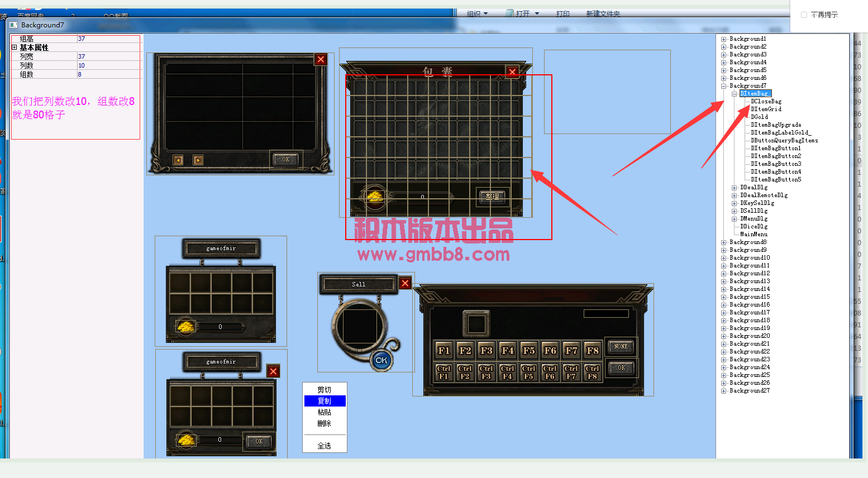Click gold pile icon in lower gameofmir panel
This screenshot has width=868, height=478.
pyautogui.click(x=186, y=440)
